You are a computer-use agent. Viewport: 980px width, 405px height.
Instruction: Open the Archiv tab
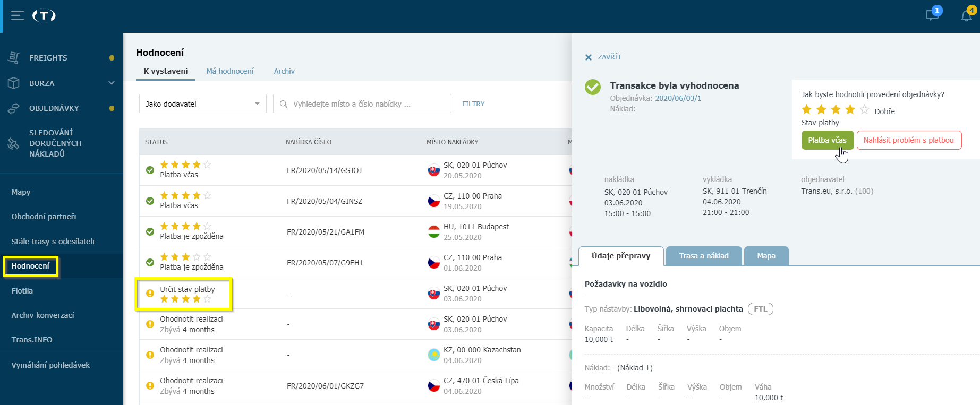click(284, 71)
